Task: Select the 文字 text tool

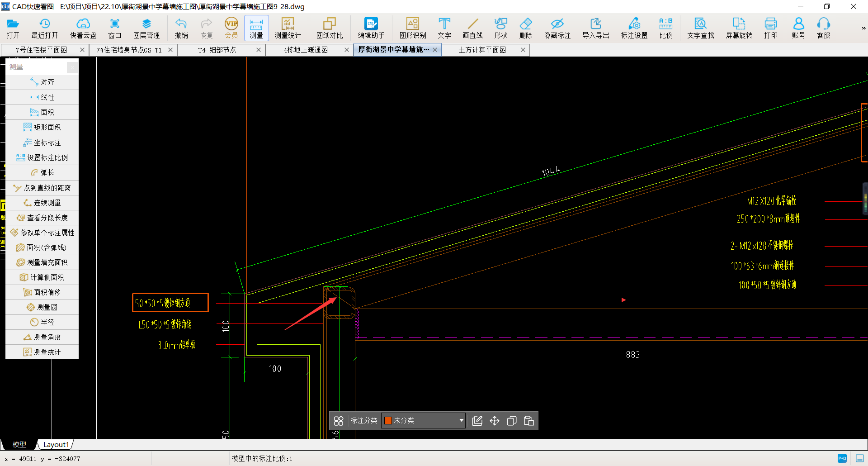Action: [444, 28]
